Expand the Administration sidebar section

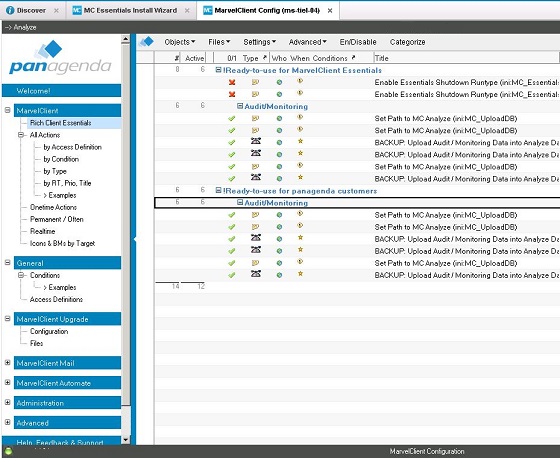pyautogui.click(x=8, y=402)
